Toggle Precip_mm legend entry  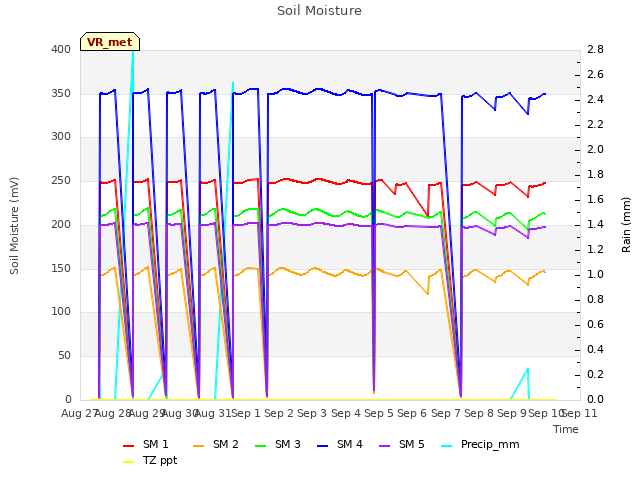point(480,444)
